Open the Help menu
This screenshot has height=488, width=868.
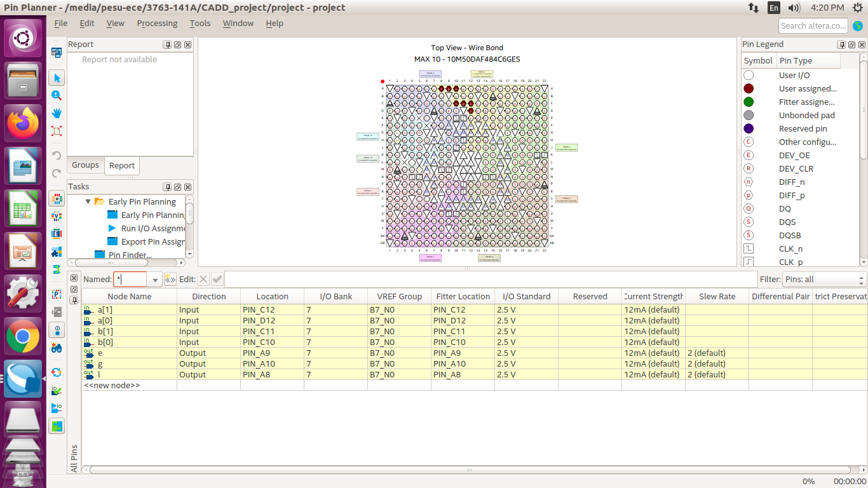[275, 24]
